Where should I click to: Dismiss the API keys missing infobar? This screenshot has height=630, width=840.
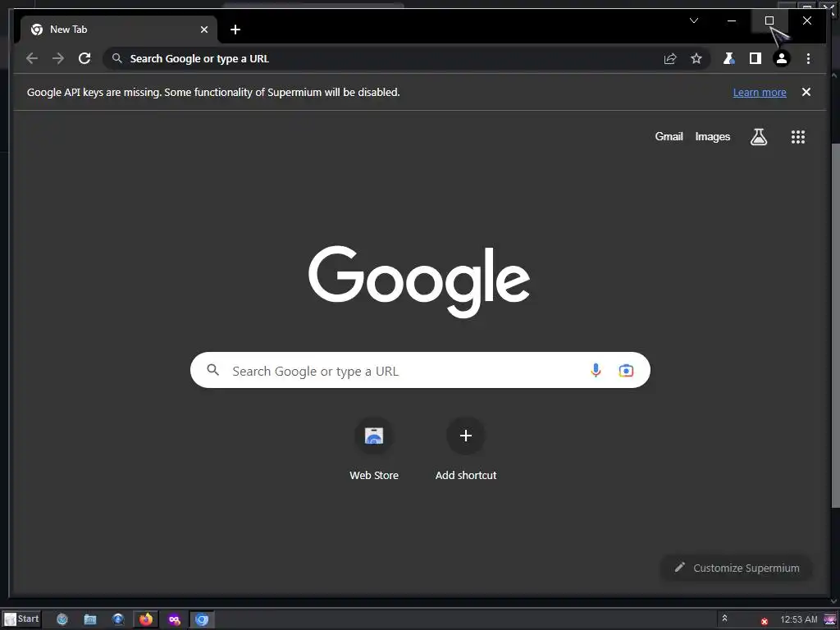(x=806, y=92)
